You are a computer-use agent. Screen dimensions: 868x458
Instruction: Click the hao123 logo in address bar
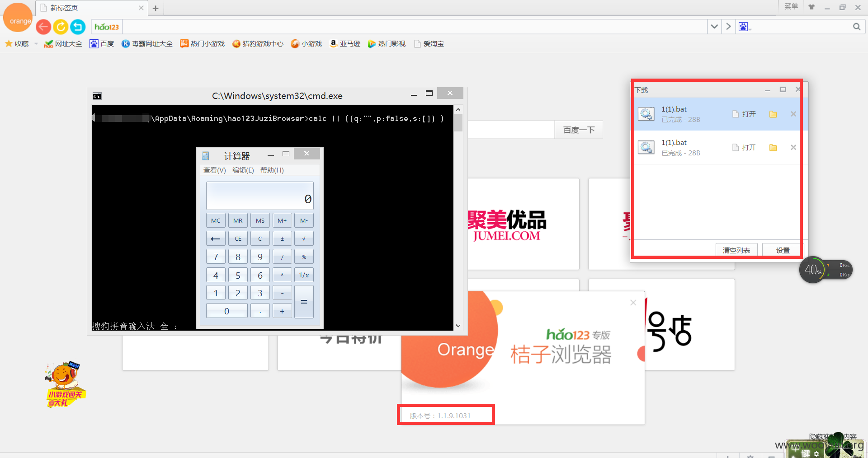[x=107, y=27]
